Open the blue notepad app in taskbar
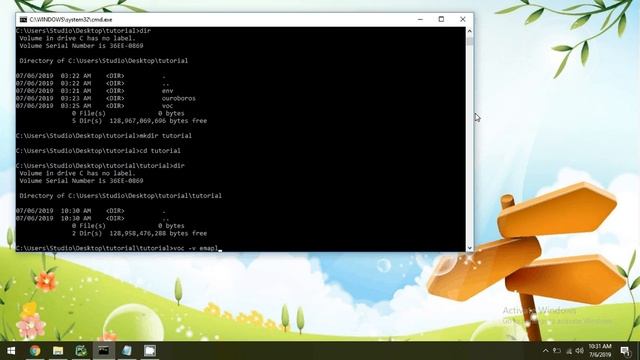 (x=127, y=351)
